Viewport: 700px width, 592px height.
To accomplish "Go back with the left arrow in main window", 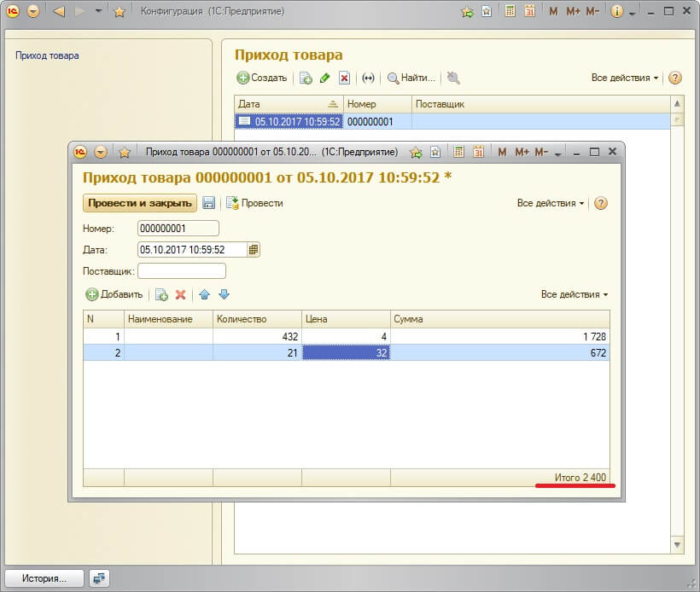I will [x=59, y=11].
